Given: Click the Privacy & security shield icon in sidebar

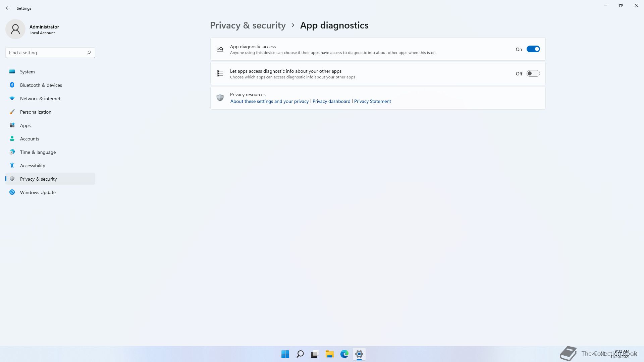Looking at the screenshot, I should pos(12,179).
